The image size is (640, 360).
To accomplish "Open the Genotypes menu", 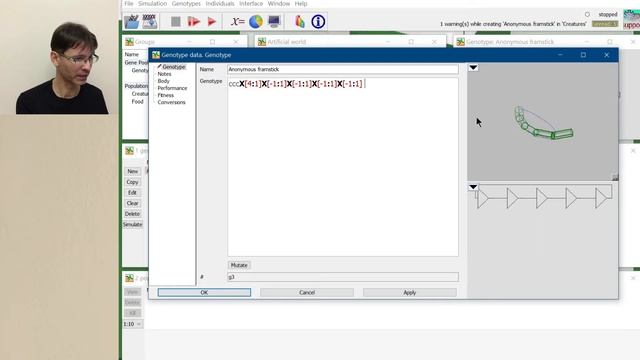I will [x=186, y=4].
